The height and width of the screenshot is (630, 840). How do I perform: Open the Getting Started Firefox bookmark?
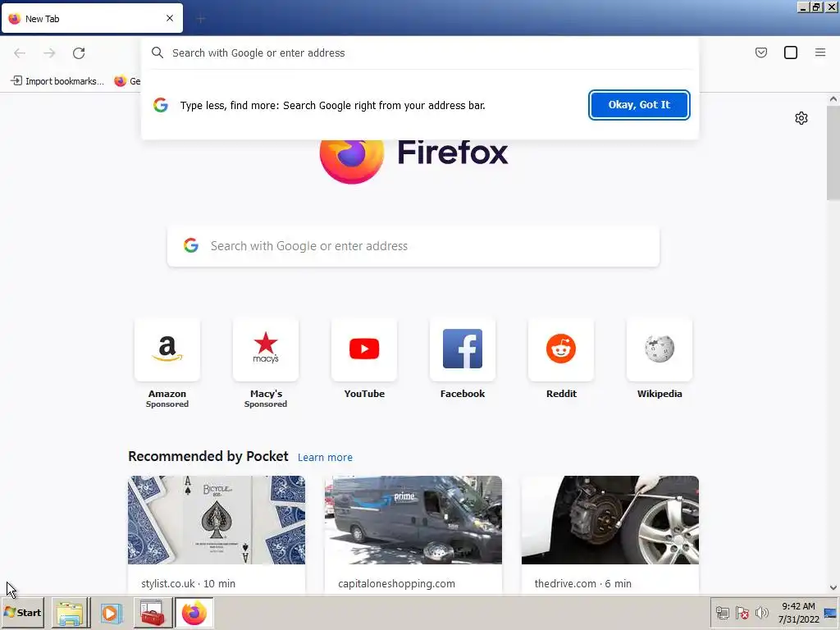[127, 81]
